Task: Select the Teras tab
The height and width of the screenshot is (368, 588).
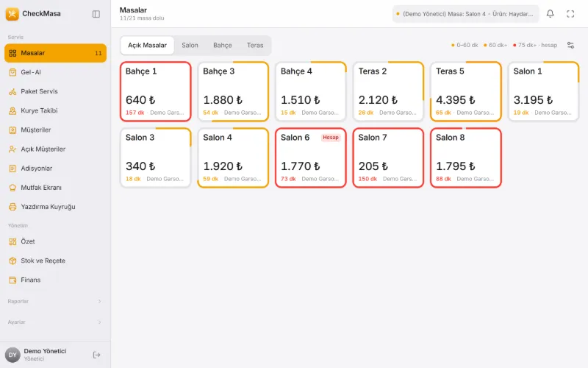Action: coord(255,45)
